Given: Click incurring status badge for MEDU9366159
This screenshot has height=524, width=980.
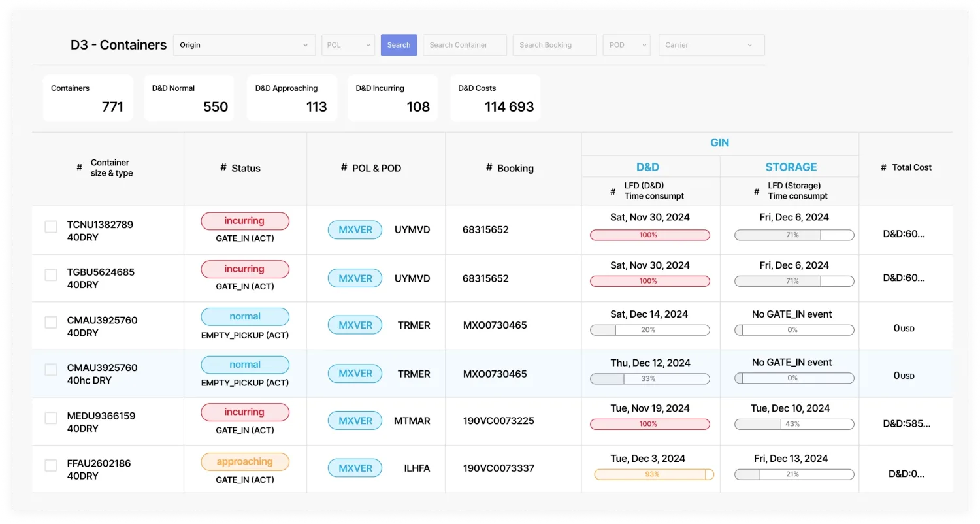Looking at the screenshot, I should click(245, 412).
